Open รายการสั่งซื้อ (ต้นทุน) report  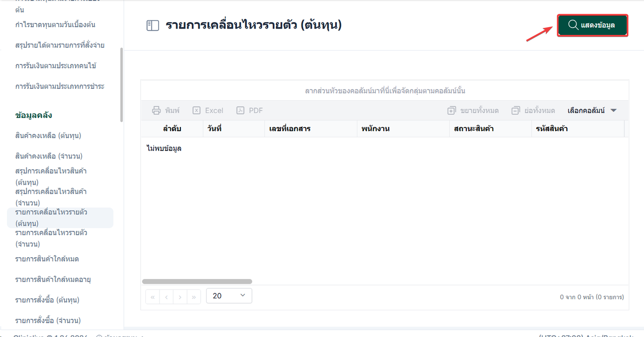click(x=47, y=300)
